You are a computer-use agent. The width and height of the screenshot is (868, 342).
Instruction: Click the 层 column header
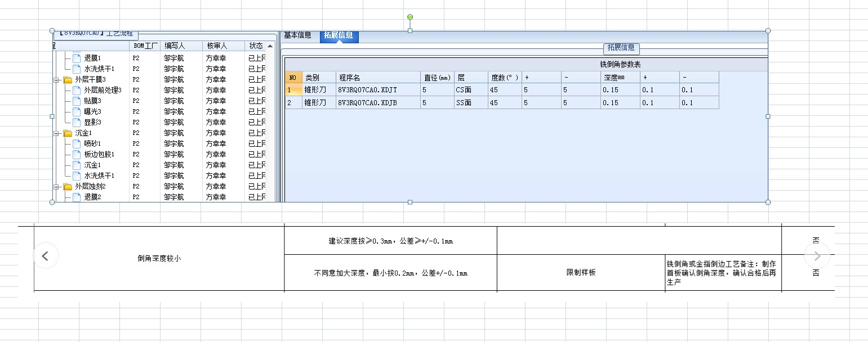471,77
